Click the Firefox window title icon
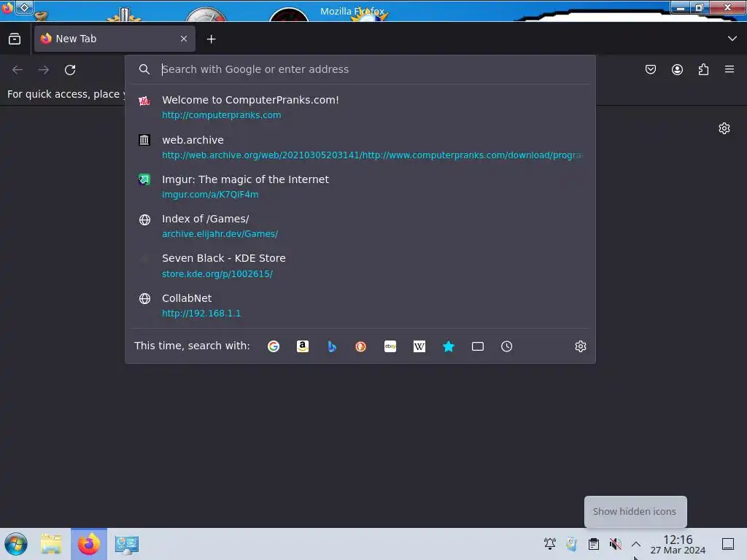This screenshot has height=560, width=747. [x=7, y=7]
